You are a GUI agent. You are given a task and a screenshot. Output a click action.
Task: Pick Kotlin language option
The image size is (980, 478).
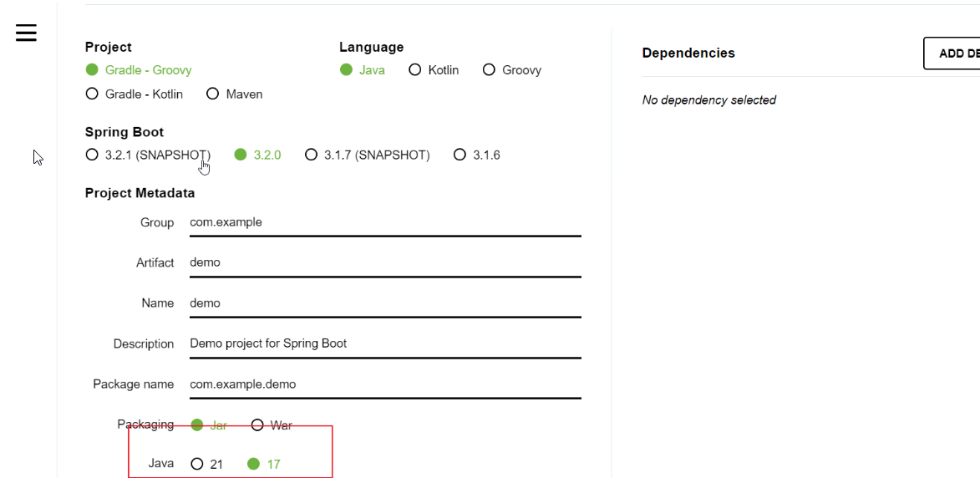pyautogui.click(x=434, y=70)
